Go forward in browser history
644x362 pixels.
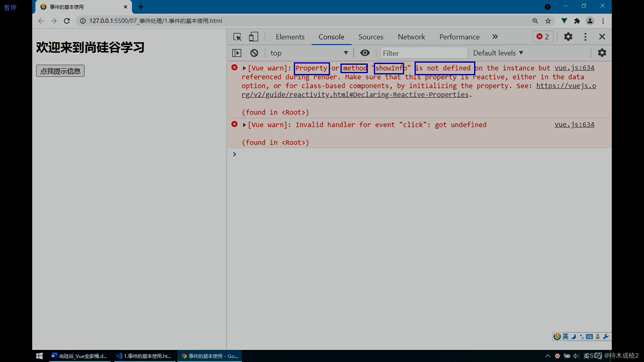54,21
